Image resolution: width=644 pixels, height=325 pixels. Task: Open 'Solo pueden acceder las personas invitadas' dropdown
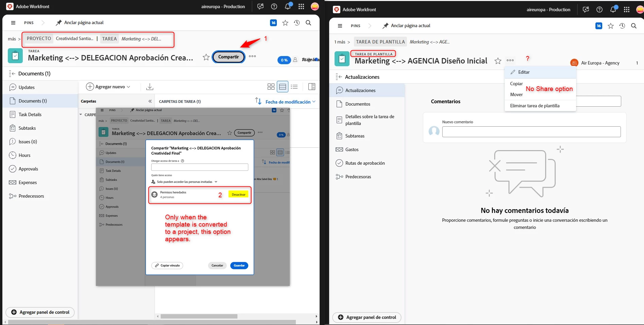[x=187, y=182]
